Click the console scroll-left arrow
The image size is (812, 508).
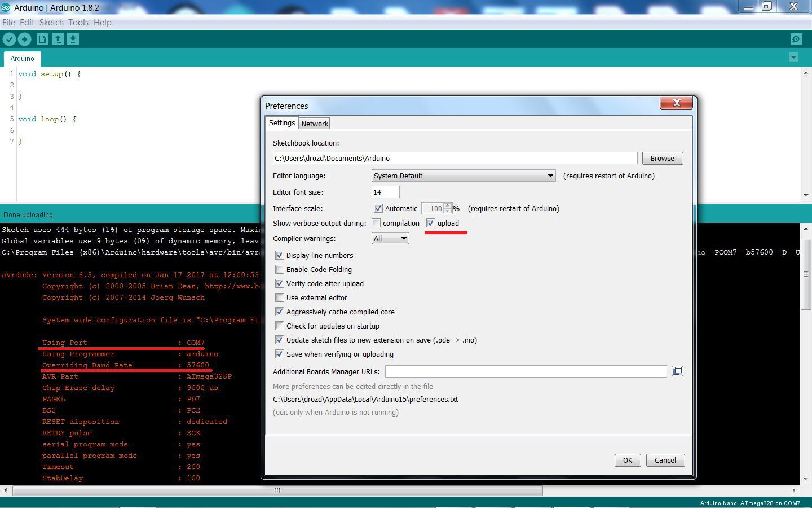click(x=5, y=491)
